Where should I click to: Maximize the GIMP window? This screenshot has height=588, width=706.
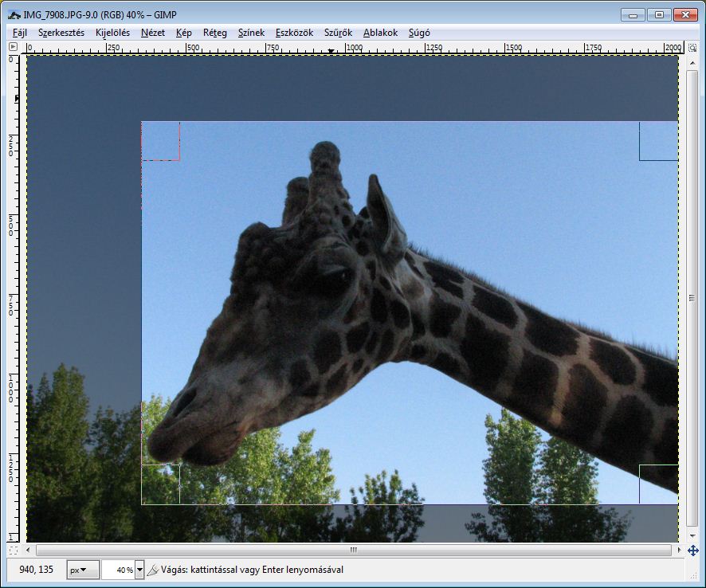coord(659,15)
